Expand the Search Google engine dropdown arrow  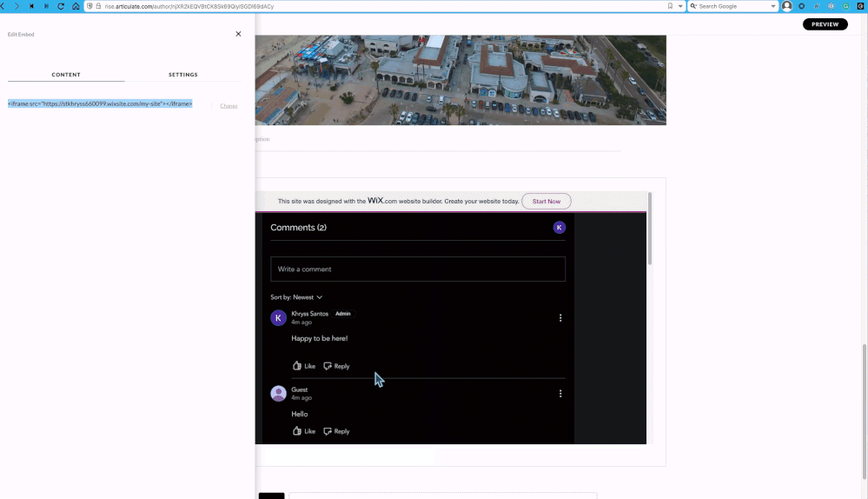pyautogui.click(x=773, y=6)
